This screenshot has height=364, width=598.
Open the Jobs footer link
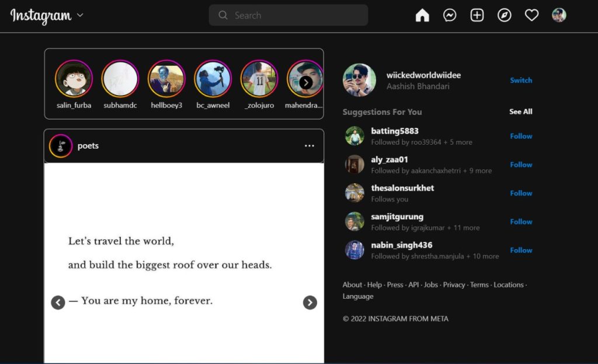click(431, 285)
